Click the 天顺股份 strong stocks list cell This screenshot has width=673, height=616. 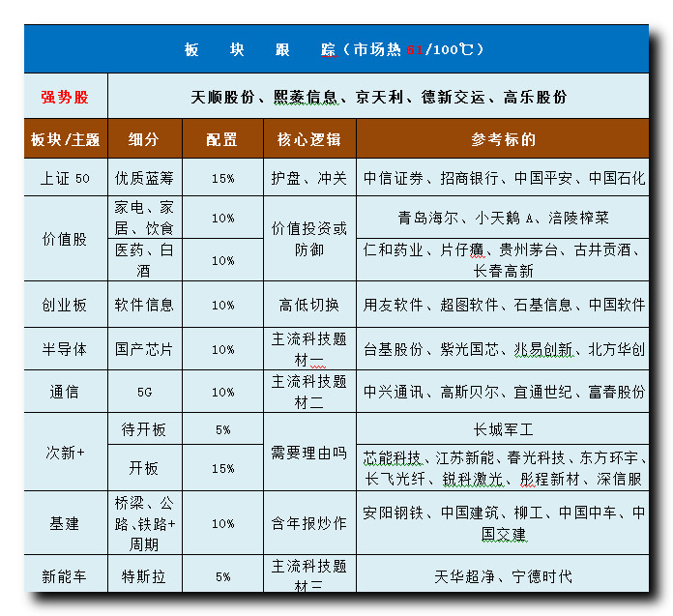coord(378,97)
